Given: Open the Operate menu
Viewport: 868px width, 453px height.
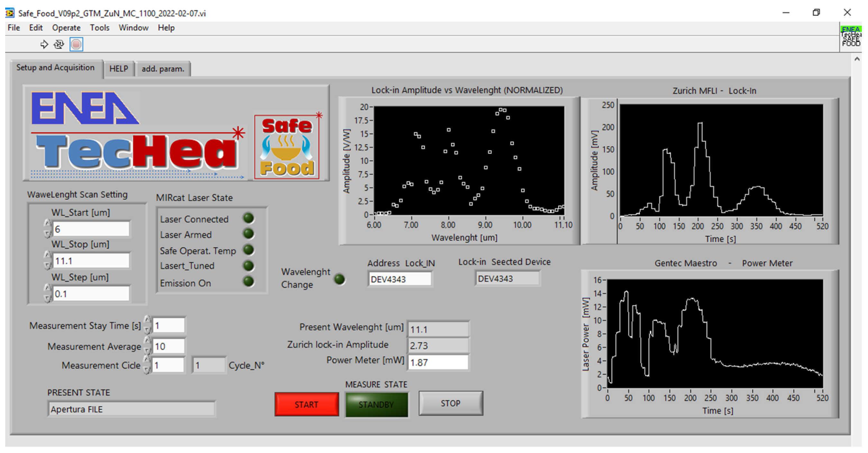Looking at the screenshot, I should point(66,28).
